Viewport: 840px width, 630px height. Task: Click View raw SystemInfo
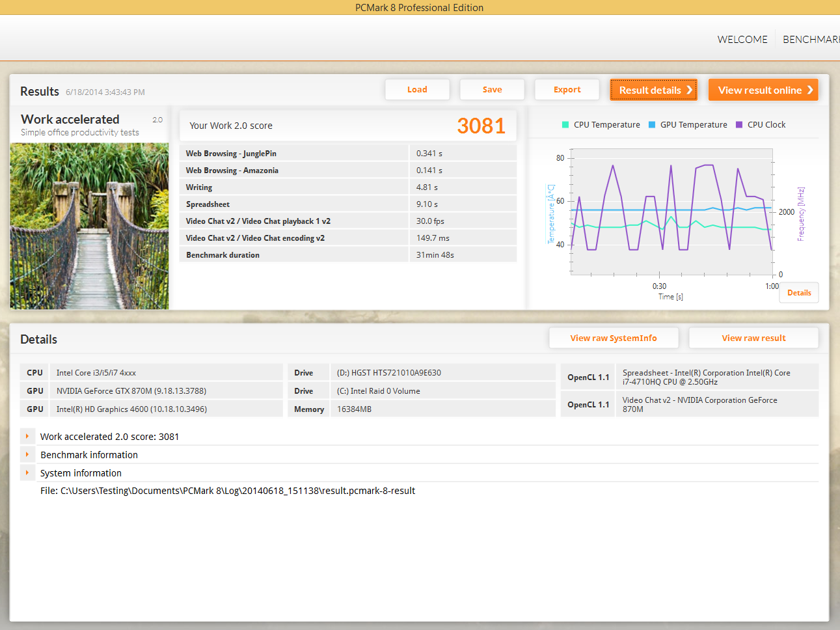click(614, 338)
